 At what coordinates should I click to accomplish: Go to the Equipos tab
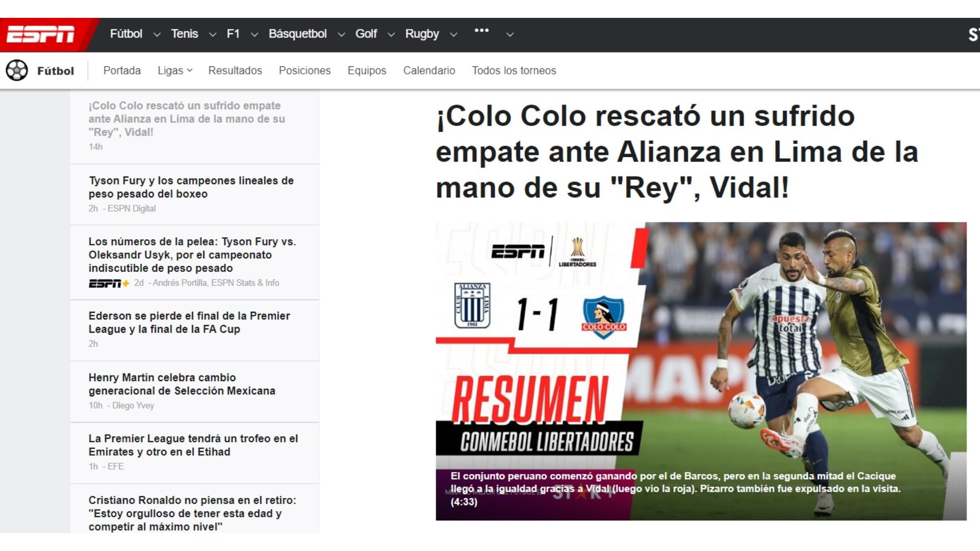click(x=367, y=70)
